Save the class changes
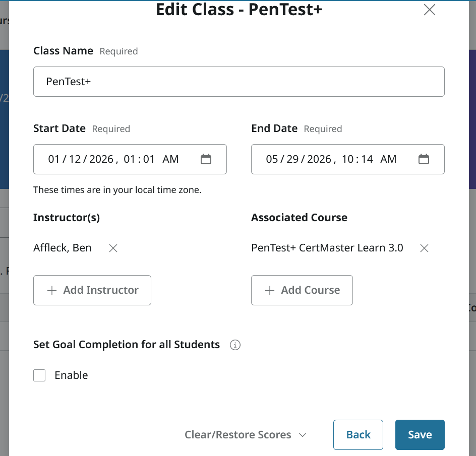 pos(420,435)
